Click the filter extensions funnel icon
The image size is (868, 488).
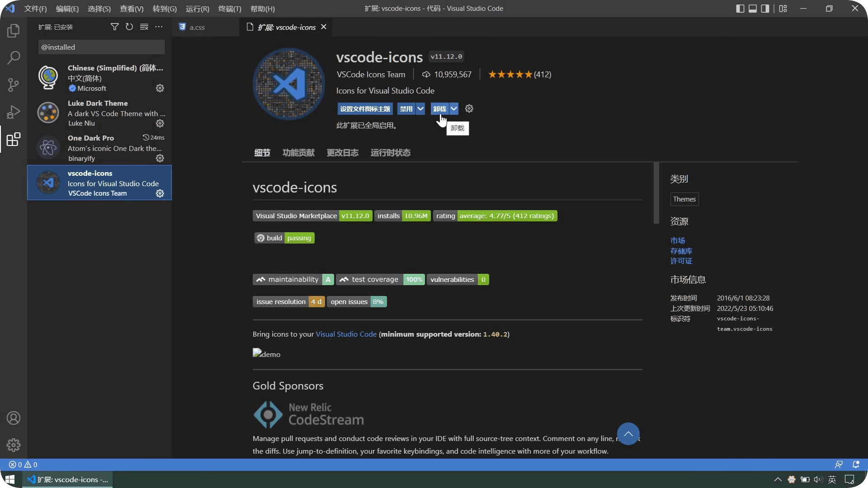coord(115,27)
